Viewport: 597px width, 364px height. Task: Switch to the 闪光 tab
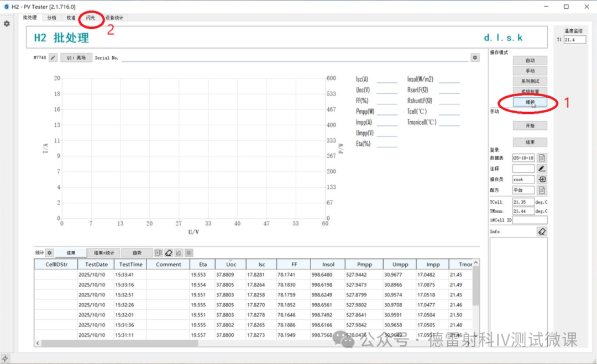[x=90, y=18]
